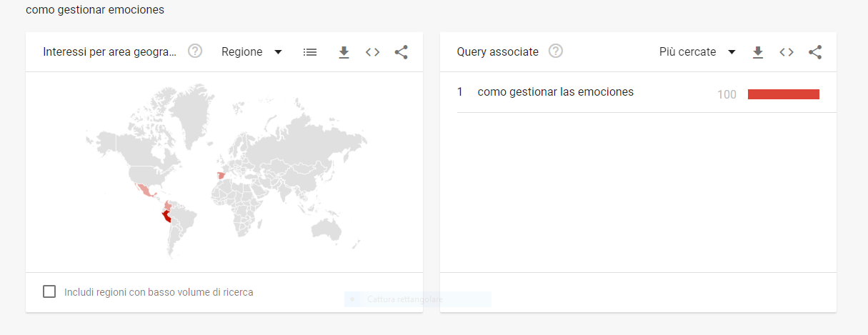Download Query associate data
Image resolution: width=868 pixels, height=335 pixels.
coord(758,52)
